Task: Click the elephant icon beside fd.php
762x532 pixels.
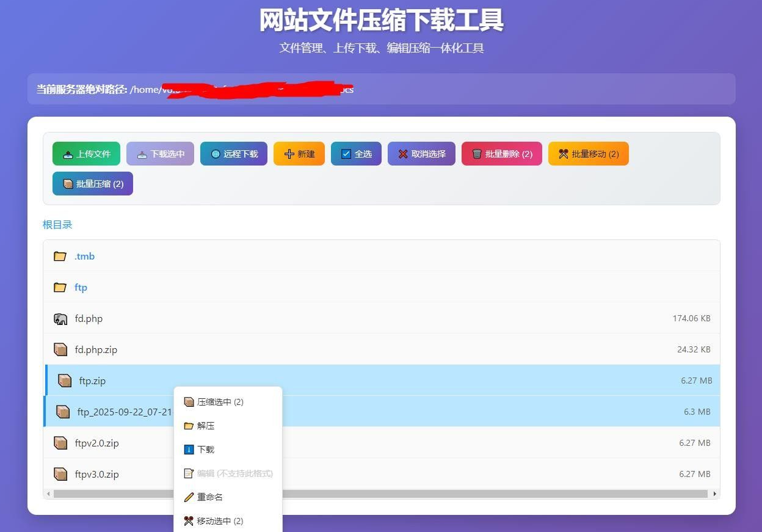Action: tap(60, 319)
